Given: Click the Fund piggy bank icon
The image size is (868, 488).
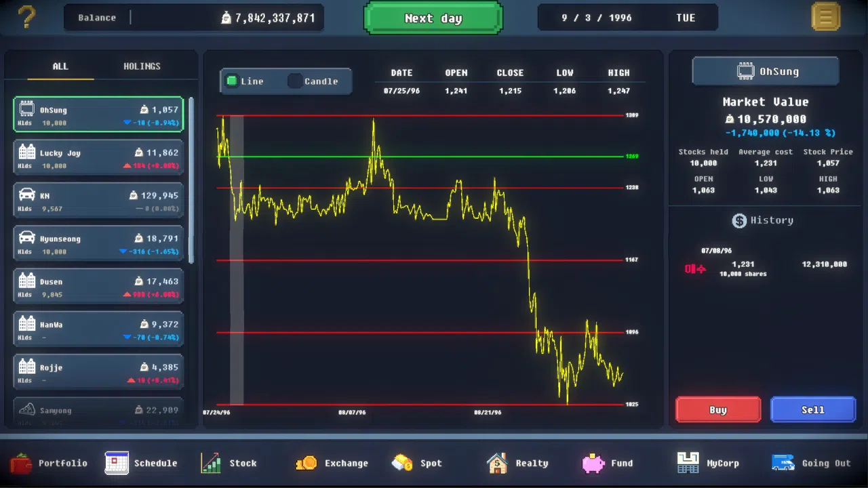Looking at the screenshot, I should [x=593, y=464].
